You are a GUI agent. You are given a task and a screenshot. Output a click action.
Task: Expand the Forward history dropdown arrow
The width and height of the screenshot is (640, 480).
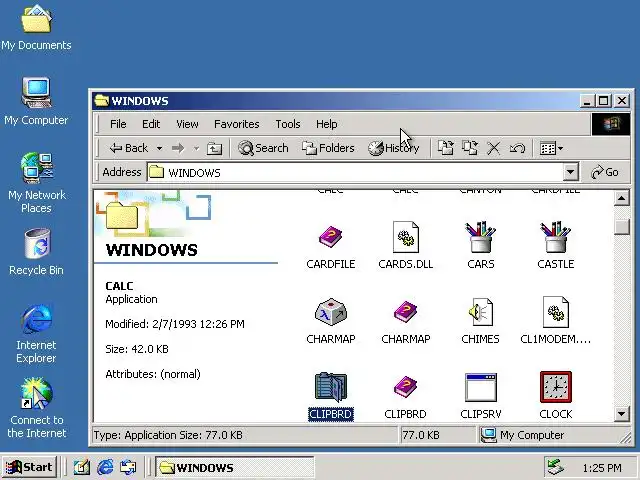[x=196, y=149]
